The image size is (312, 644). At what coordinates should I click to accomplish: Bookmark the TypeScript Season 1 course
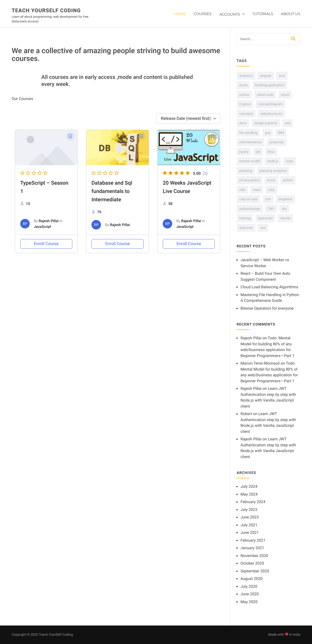pyautogui.click(x=70, y=136)
